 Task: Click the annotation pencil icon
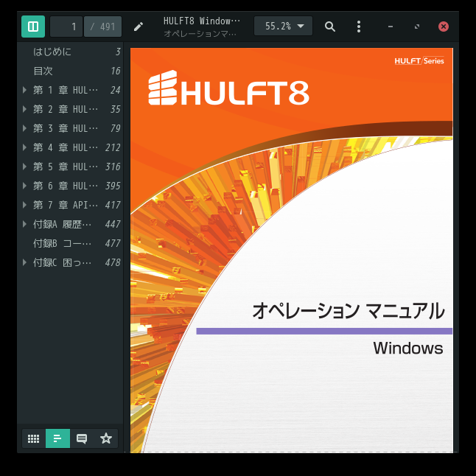pos(139,27)
